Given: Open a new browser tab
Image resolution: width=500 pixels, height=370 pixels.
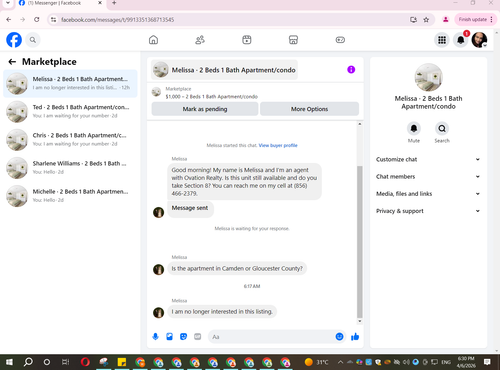Looking at the screenshot, I should tap(114, 3).
